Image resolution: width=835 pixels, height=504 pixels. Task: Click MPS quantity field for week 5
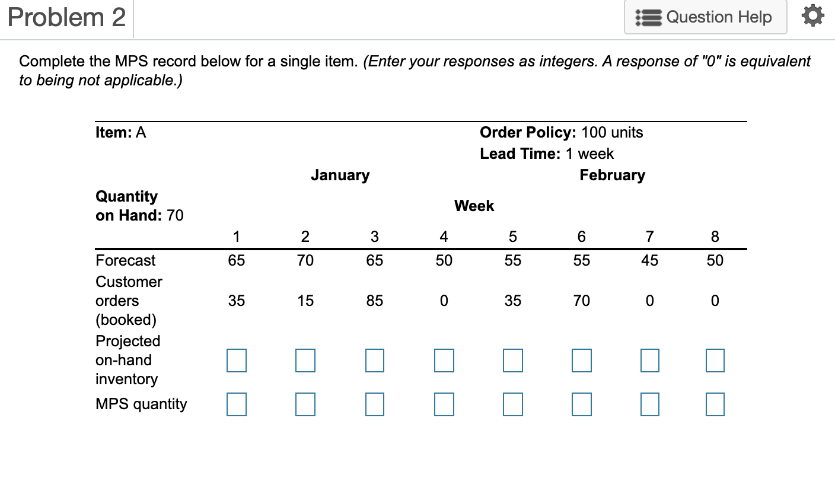[512, 404]
